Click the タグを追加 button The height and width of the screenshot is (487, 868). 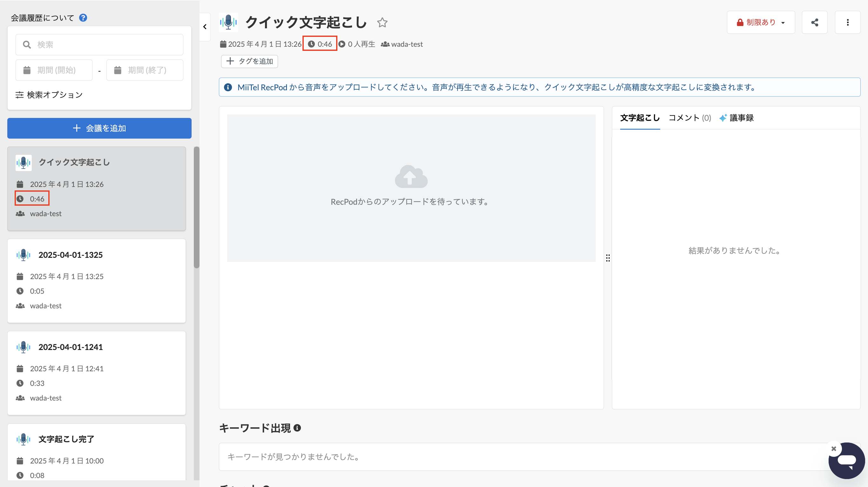(249, 61)
